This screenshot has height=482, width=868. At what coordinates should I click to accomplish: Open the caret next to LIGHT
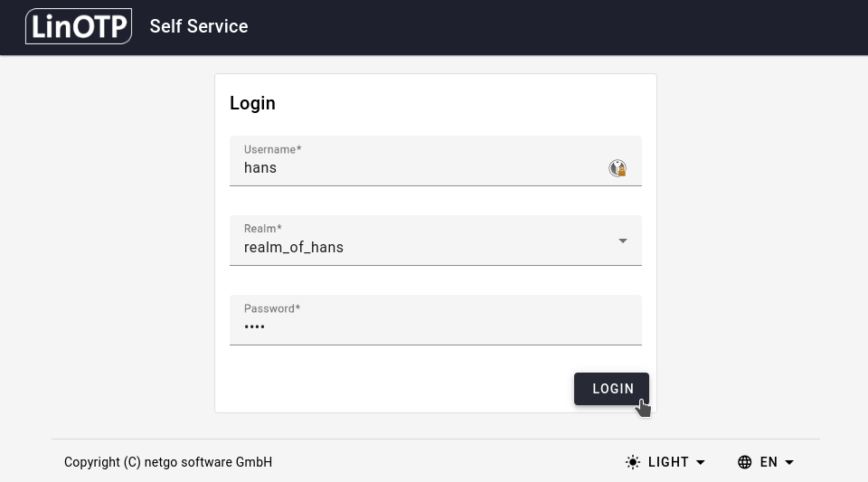point(701,462)
